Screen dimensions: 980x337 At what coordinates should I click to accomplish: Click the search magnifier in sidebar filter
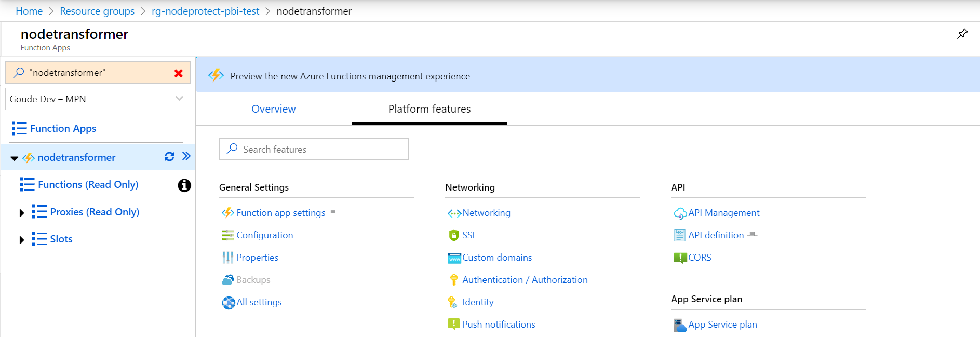point(19,73)
